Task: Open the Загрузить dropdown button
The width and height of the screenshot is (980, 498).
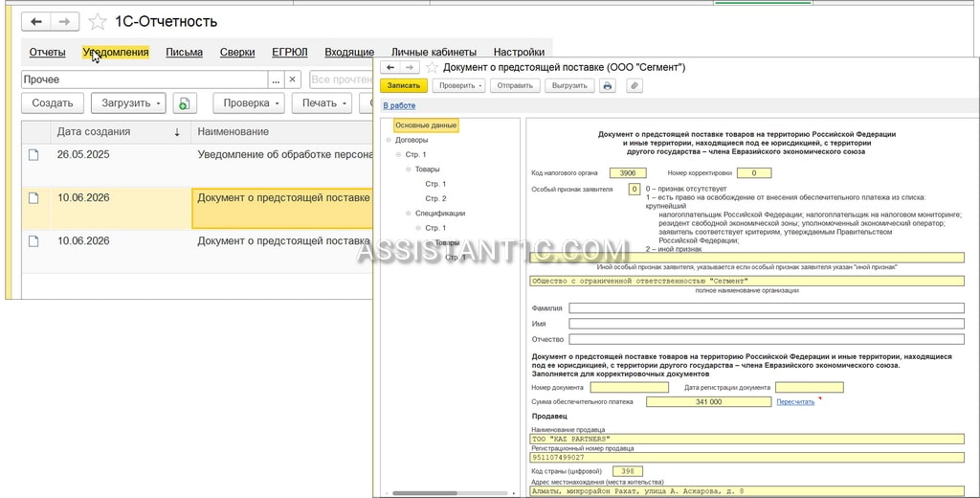Action: [128, 103]
